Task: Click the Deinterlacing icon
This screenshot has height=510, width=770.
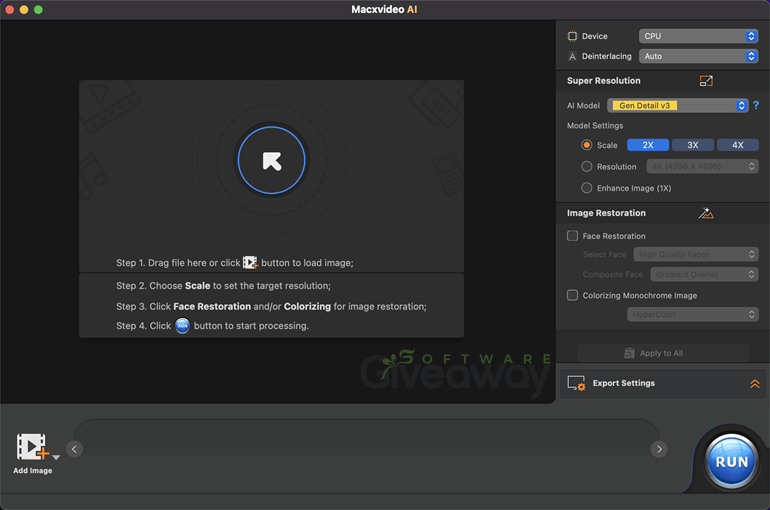Action: [572, 56]
